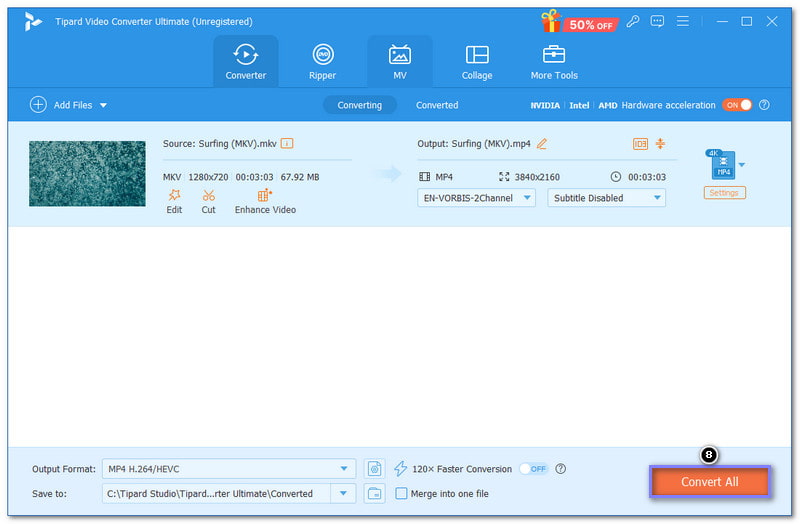Click the Tipard app logo

[33, 21]
